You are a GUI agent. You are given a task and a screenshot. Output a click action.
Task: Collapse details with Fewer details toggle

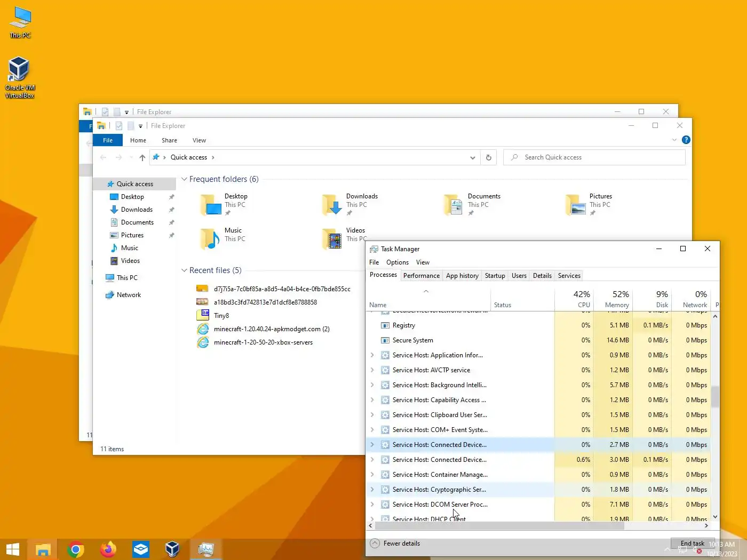[x=395, y=543]
